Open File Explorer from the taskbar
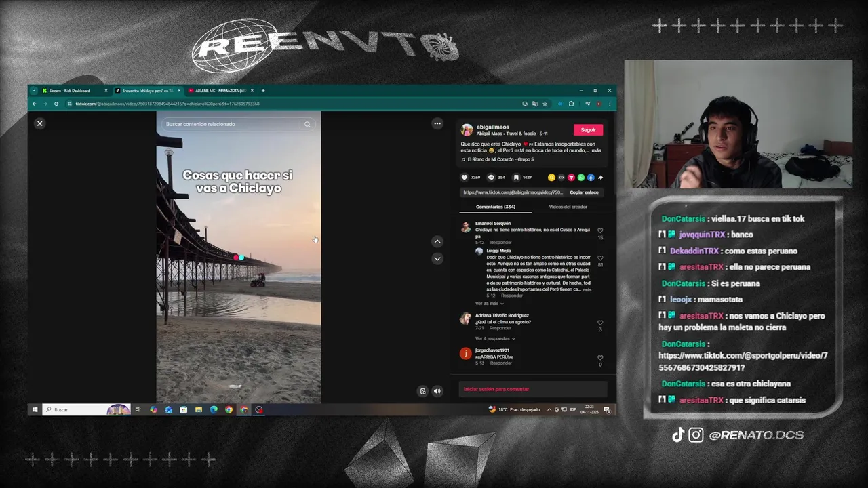This screenshot has height=488, width=868. pyautogui.click(x=199, y=409)
